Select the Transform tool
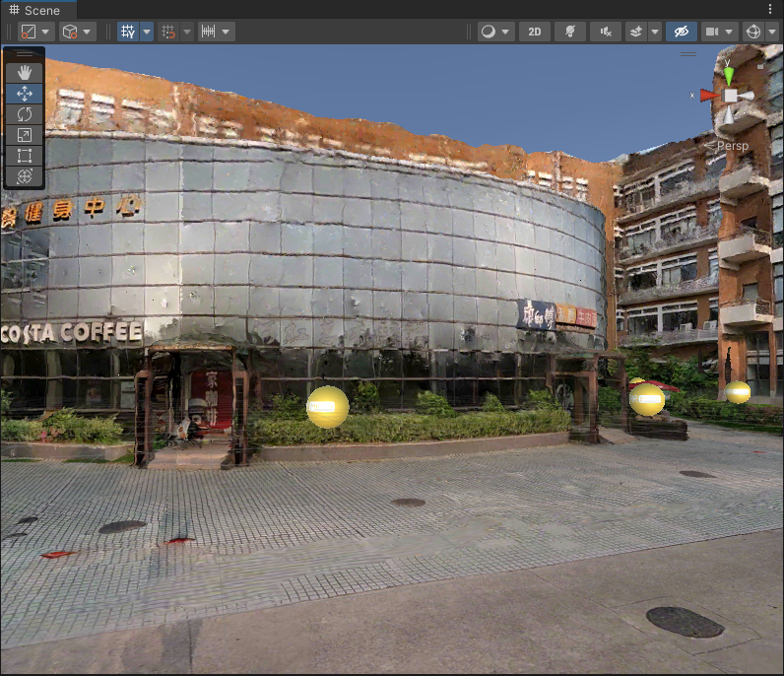The width and height of the screenshot is (784, 676). click(x=25, y=176)
